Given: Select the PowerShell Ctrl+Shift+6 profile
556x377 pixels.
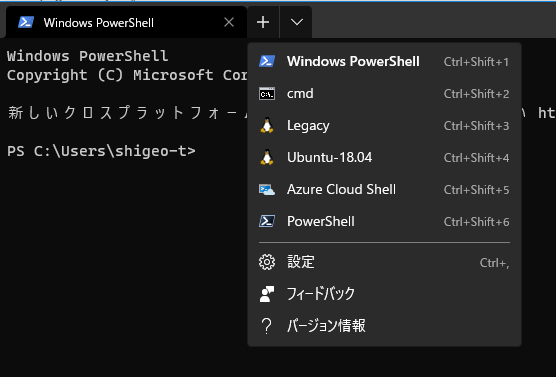Looking at the screenshot, I should 384,221.
